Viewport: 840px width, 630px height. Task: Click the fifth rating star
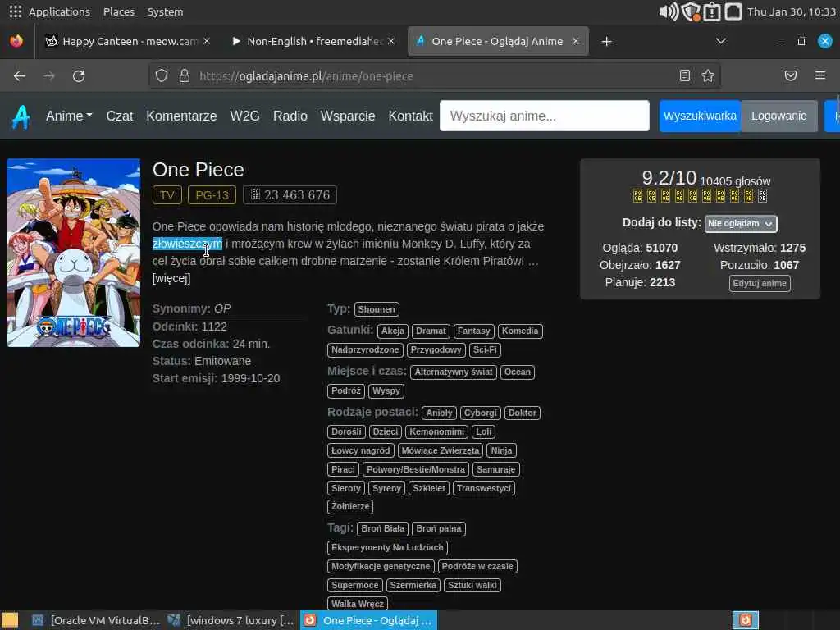pos(692,195)
